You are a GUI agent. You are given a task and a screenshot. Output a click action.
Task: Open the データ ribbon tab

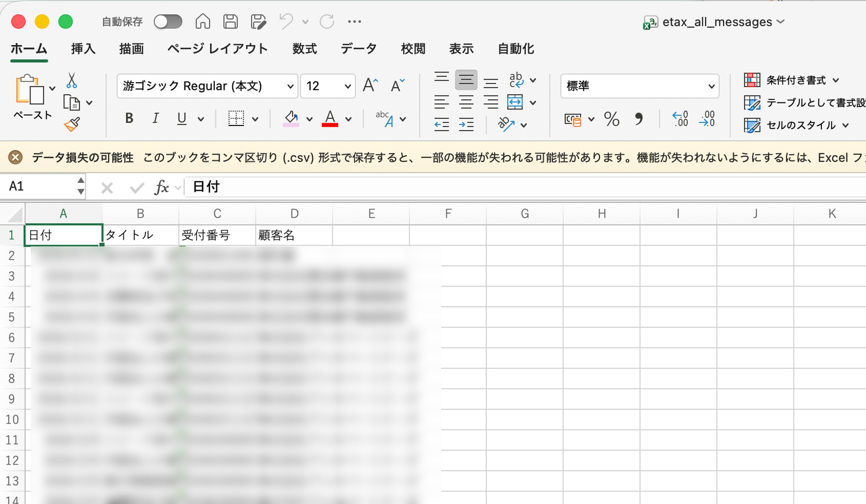[359, 49]
